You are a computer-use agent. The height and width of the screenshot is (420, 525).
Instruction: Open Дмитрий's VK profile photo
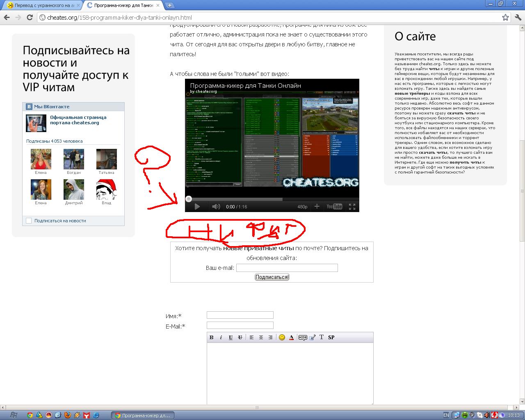pyautogui.click(x=74, y=189)
